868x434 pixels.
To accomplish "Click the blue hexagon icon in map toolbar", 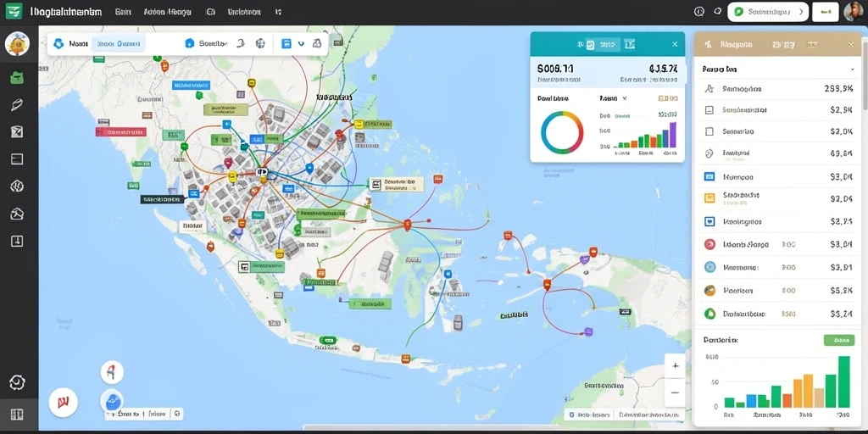I will (58, 43).
